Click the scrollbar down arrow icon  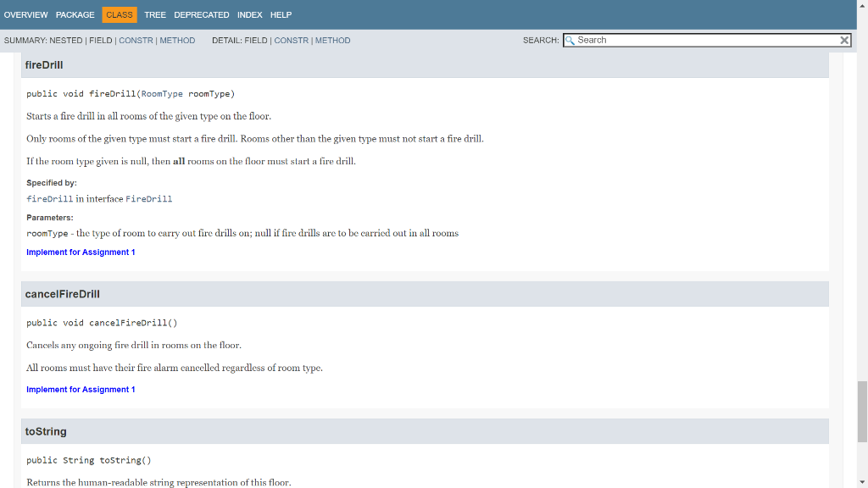tap(861, 481)
